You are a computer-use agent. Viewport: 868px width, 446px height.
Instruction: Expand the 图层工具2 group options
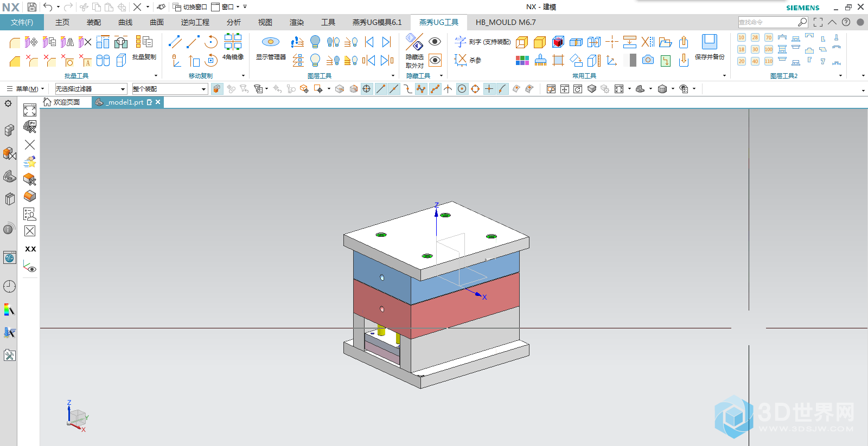coord(840,76)
